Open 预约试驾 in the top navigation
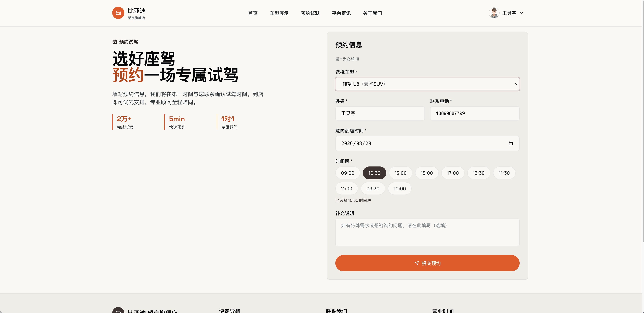 coord(310,13)
